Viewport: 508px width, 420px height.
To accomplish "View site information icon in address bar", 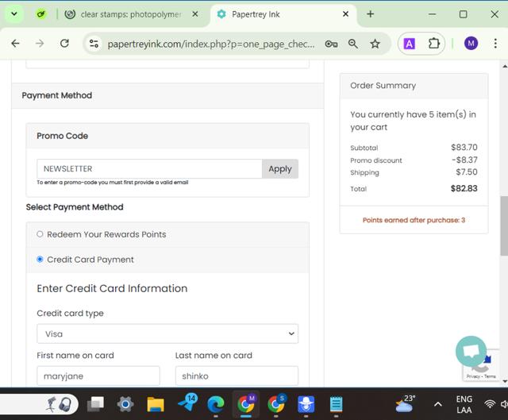I will [x=94, y=44].
